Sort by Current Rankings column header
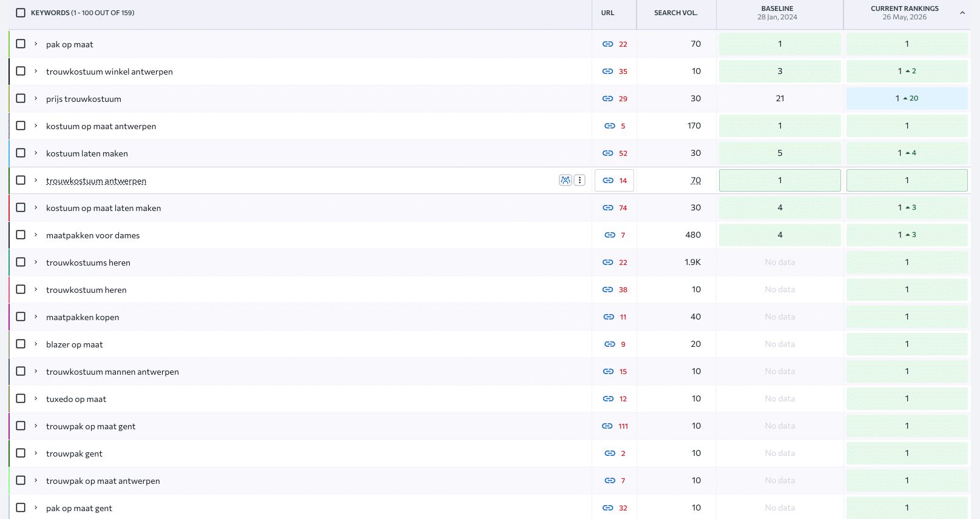Image resolution: width=980 pixels, height=519 pixels. (904, 13)
